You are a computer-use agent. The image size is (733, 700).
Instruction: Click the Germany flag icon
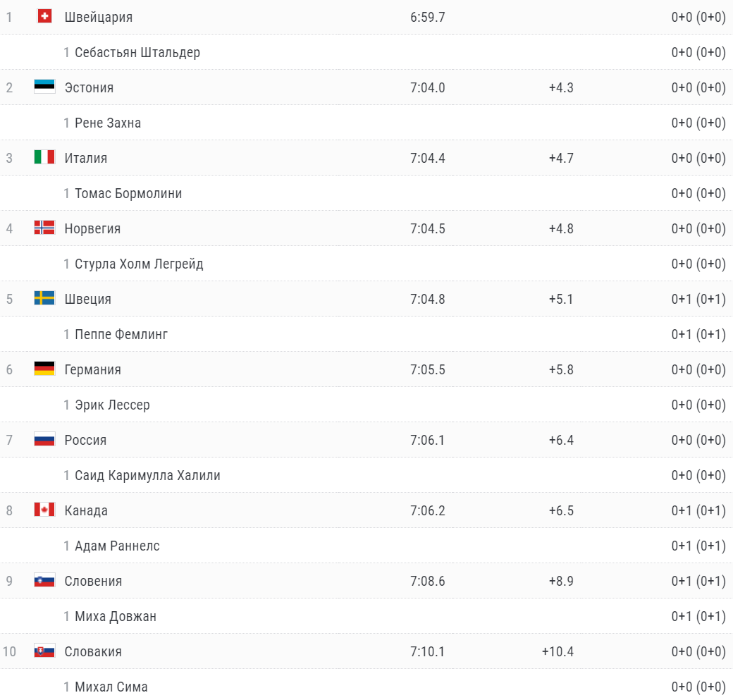44,369
